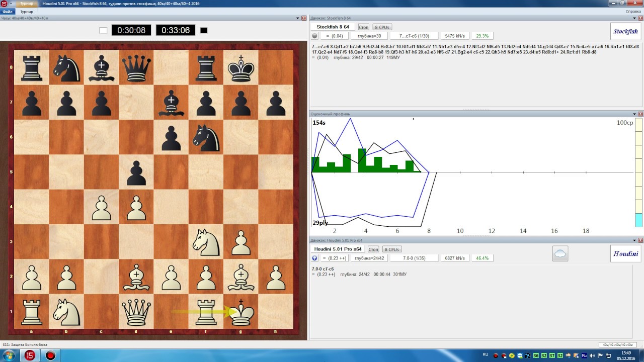Click Stockfish глубина=30 depth field

pos(369,36)
